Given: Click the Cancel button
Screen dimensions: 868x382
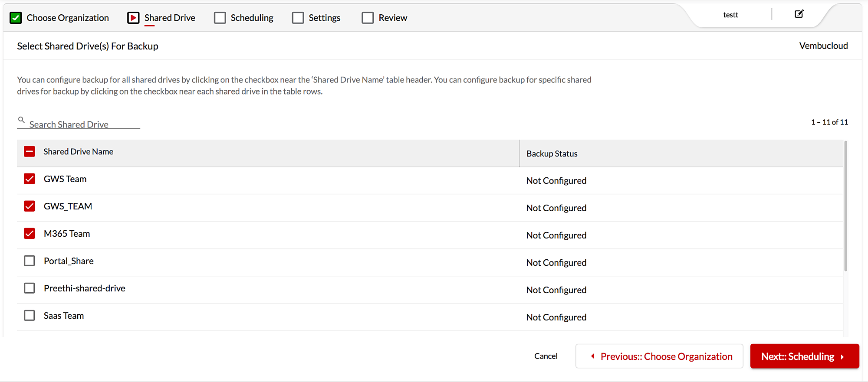Looking at the screenshot, I should (x=546, y=356).
